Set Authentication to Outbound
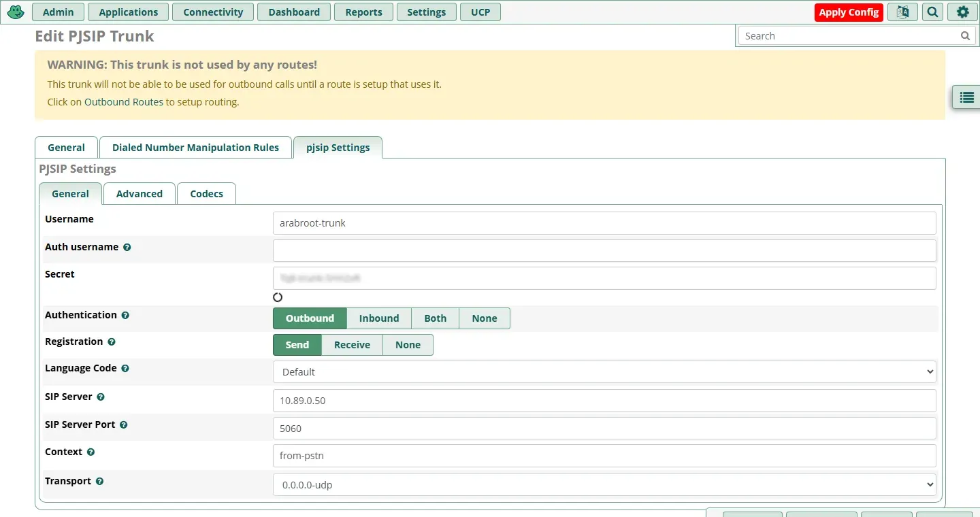Image resolution: width=980 pixels, height=517 pixels. tap(310, 318)
